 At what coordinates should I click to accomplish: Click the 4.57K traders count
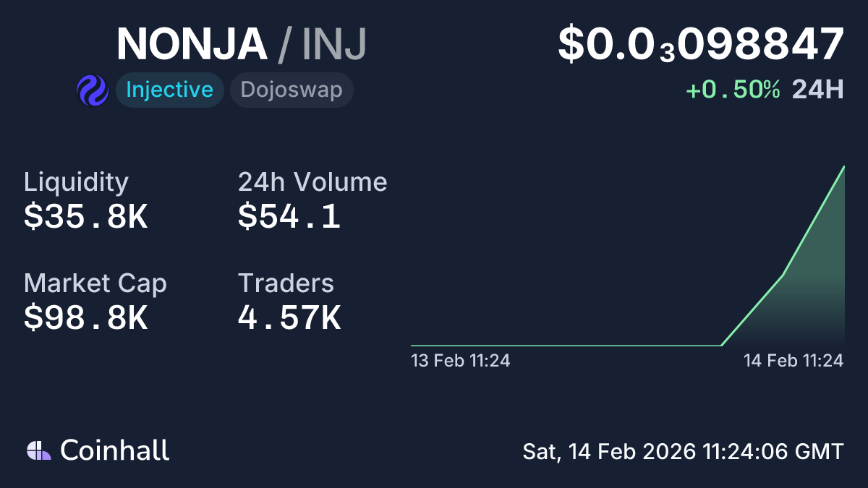pos(289,318)
